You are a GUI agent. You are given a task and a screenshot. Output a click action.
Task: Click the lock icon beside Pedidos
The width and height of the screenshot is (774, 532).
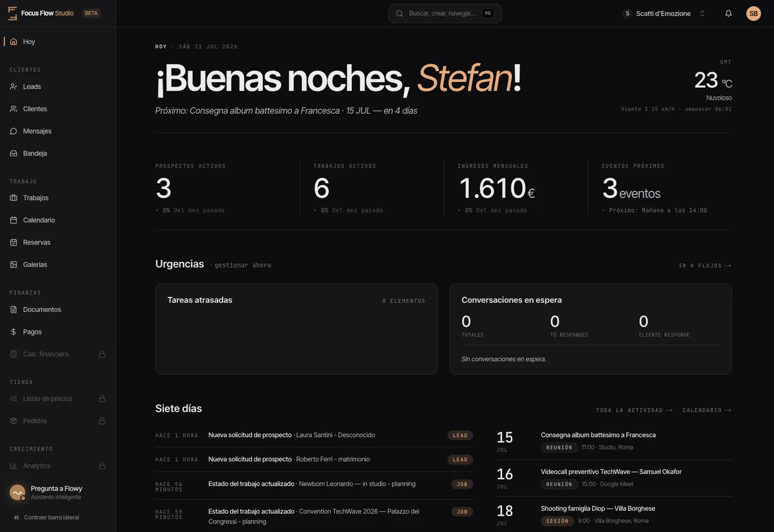102,421
